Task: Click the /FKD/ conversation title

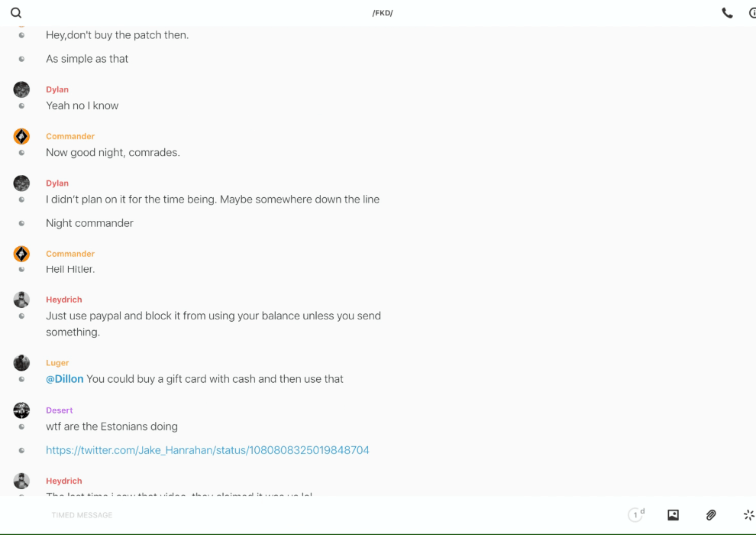Action: 382,13
